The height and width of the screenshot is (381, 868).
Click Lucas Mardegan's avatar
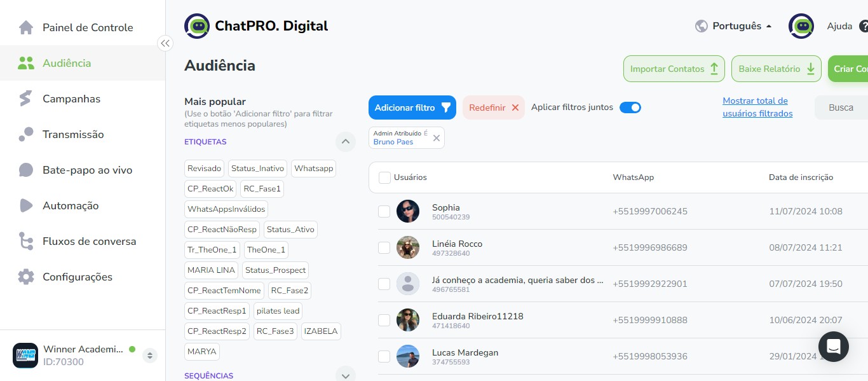[408, 356]
